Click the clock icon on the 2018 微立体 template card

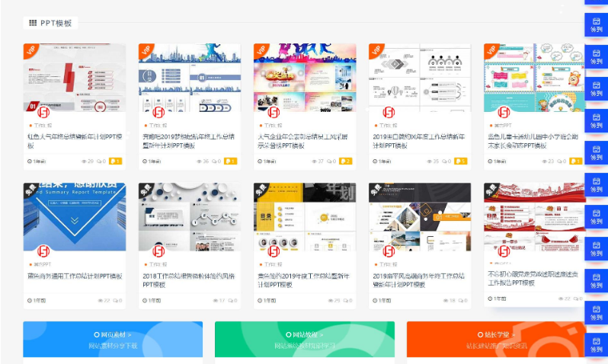tap(145, 301)
